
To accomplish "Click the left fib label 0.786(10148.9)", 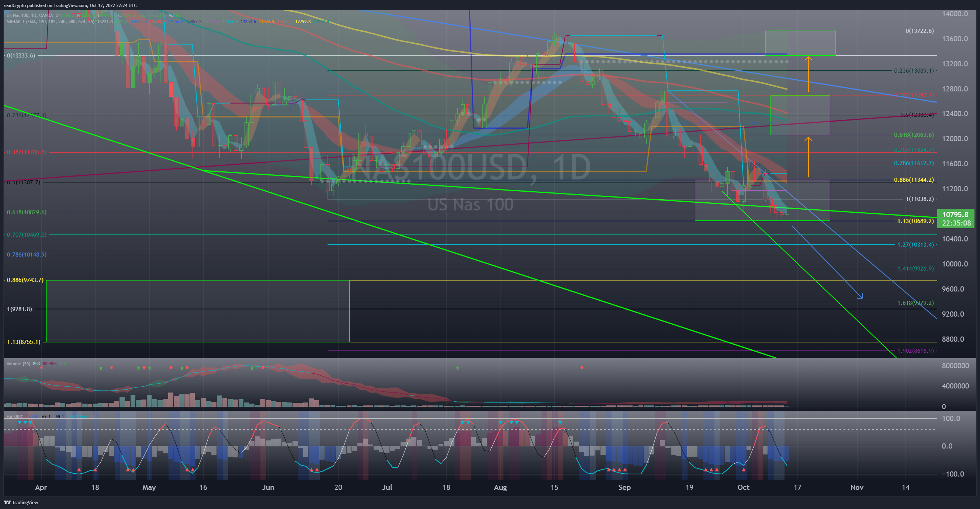I will [27, 254].
